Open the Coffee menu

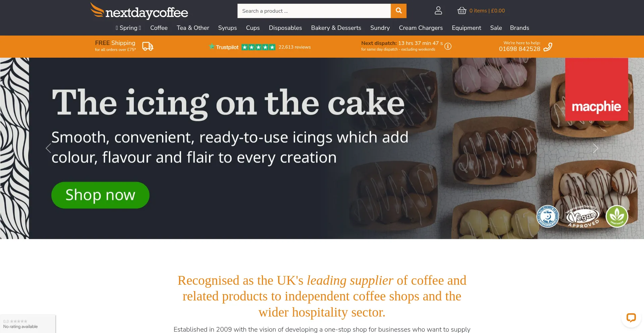click(159, 28)
